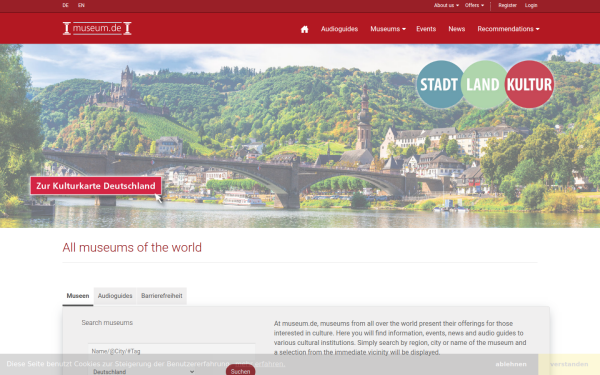Image resolution: width=600 pixels, height=375 pixels.
Task: Select the Museen tab
Action: click(x=78, y=296)
